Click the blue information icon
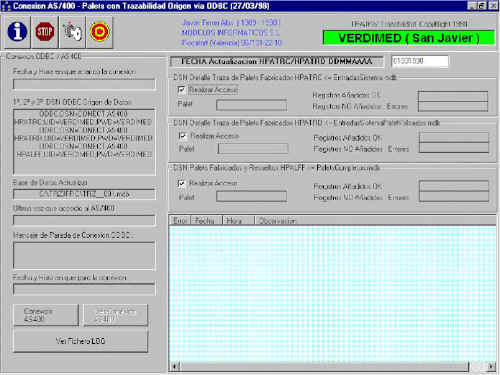 (x=17, y=32)
